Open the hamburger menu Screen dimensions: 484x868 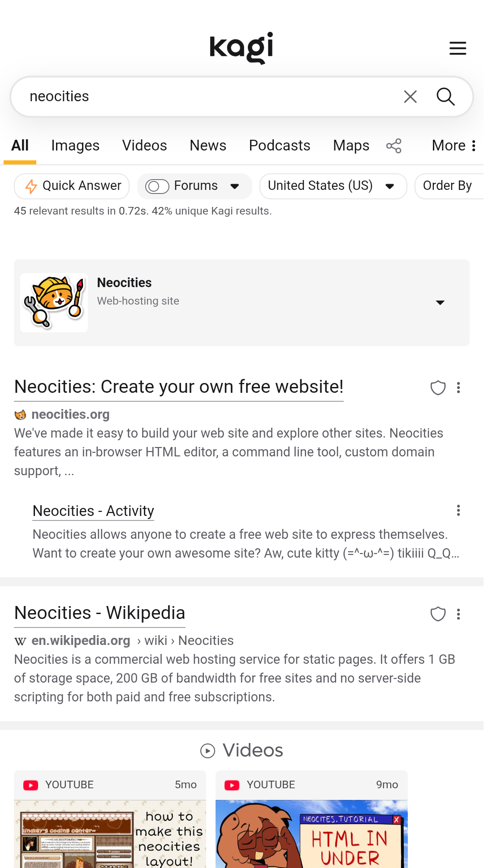(x=458, y=48)
